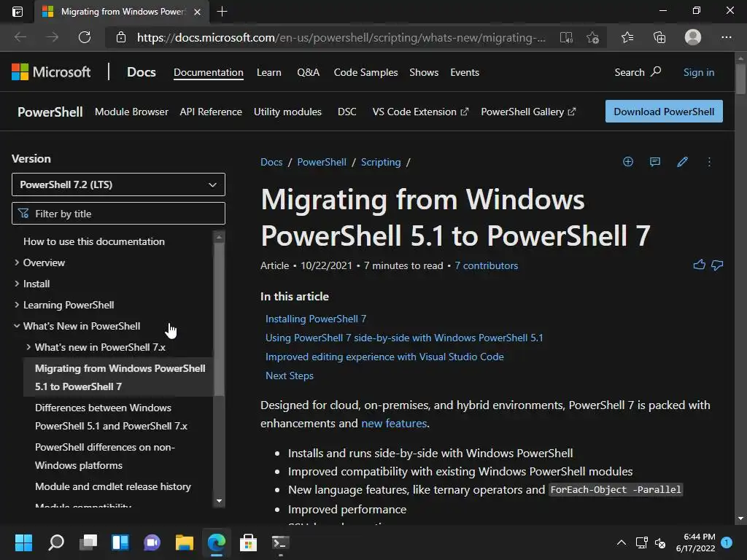747x560 pixels.
Task: Click the add to collection plus icon
Action: pyautogui.click(x=628, y=162)
